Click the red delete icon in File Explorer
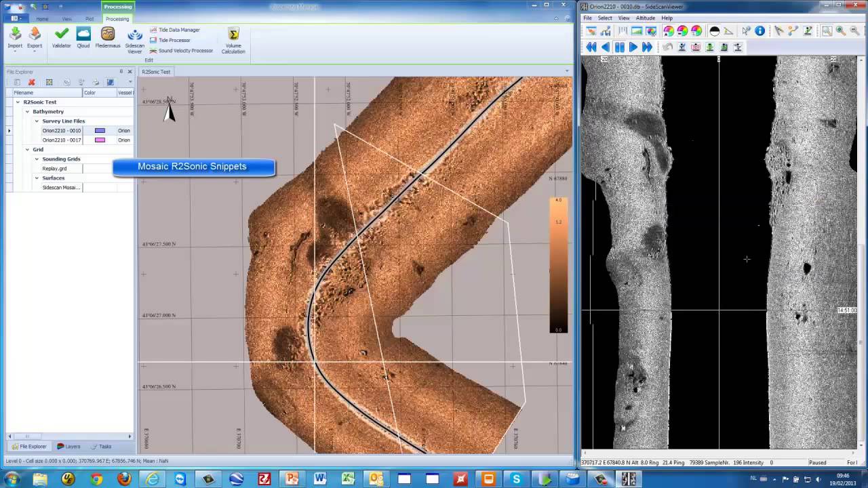 (31, 82)
